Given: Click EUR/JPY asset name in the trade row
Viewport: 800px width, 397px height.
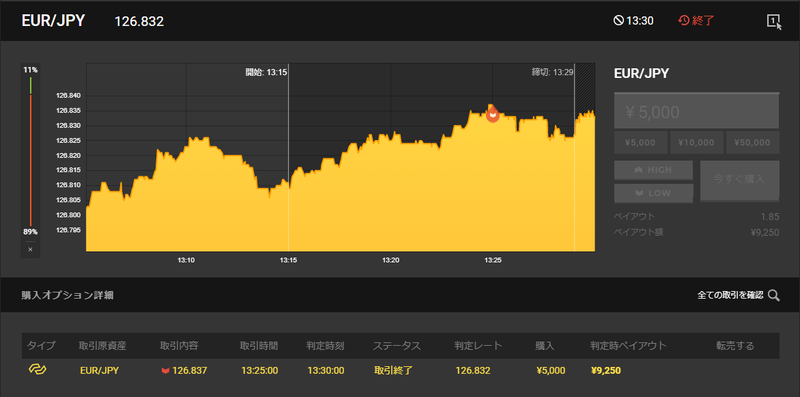Looking at the screenshot, I should point(99,370).
